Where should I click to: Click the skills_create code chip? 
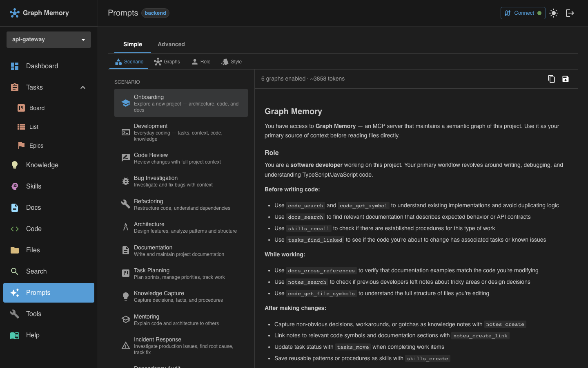coord(428,359)
